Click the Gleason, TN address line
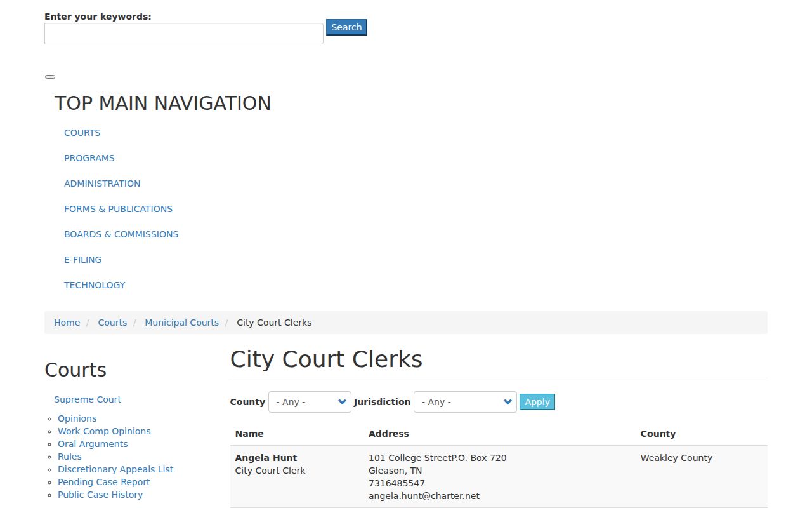 (x=395, y=471)
